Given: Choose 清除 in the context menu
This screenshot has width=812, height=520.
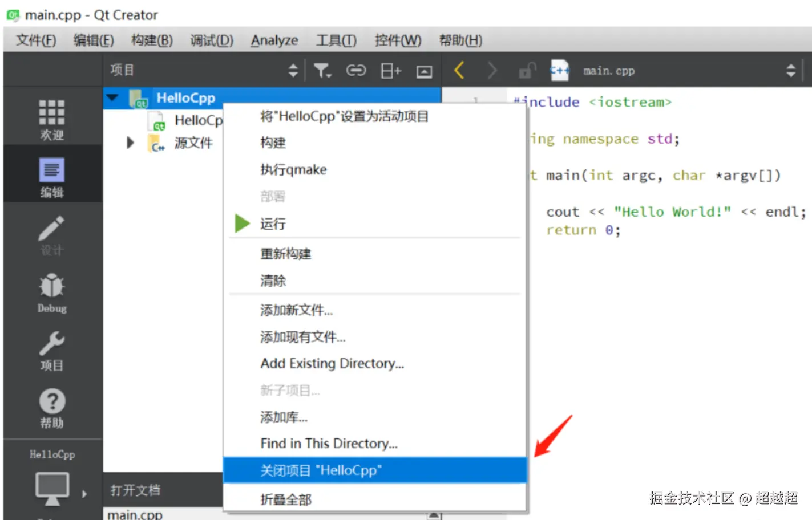Looking at the screenshot, I should (x=374, y=281).
